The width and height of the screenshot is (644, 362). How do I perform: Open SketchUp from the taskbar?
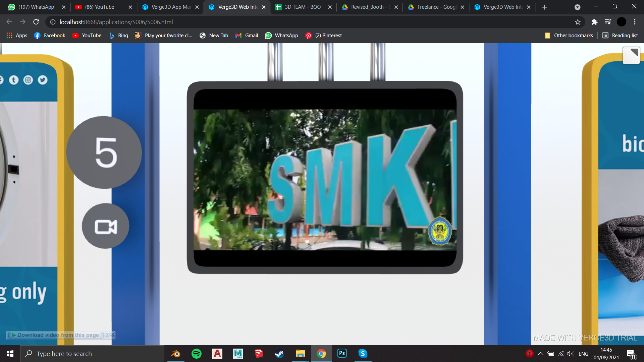pos(259,354)
